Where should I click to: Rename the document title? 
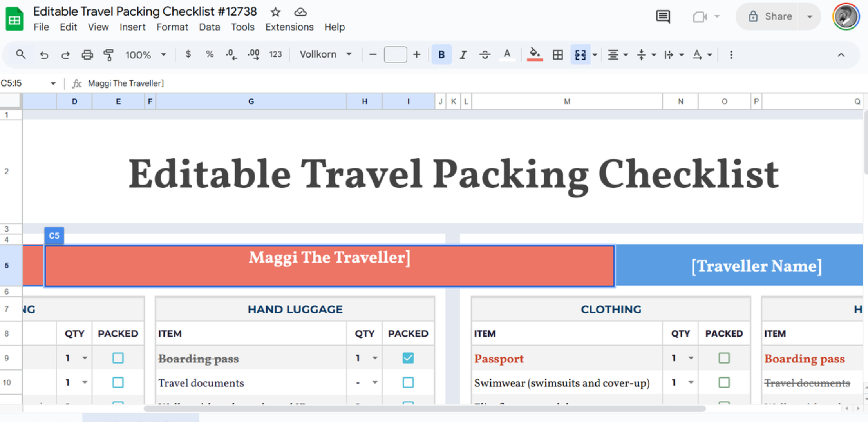point(145,12)
